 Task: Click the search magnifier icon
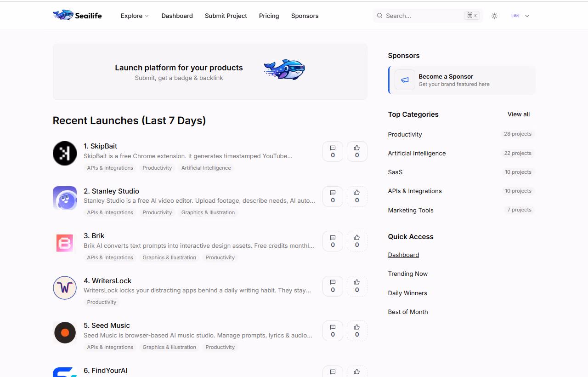(379, 16)
